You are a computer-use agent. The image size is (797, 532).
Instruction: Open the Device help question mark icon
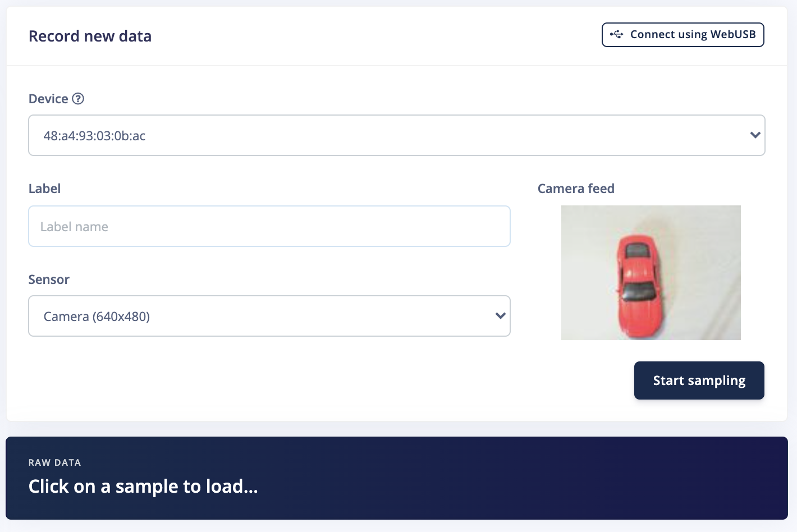pos(78,99)
